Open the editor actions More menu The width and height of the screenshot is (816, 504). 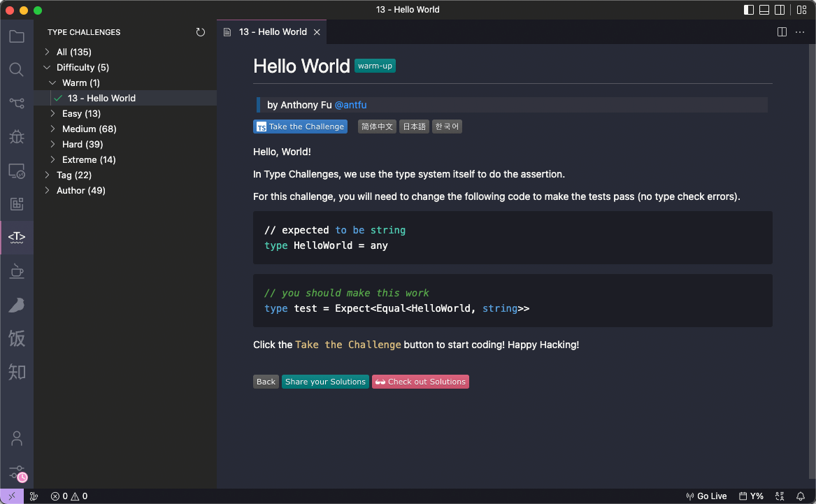pos(800,31)
